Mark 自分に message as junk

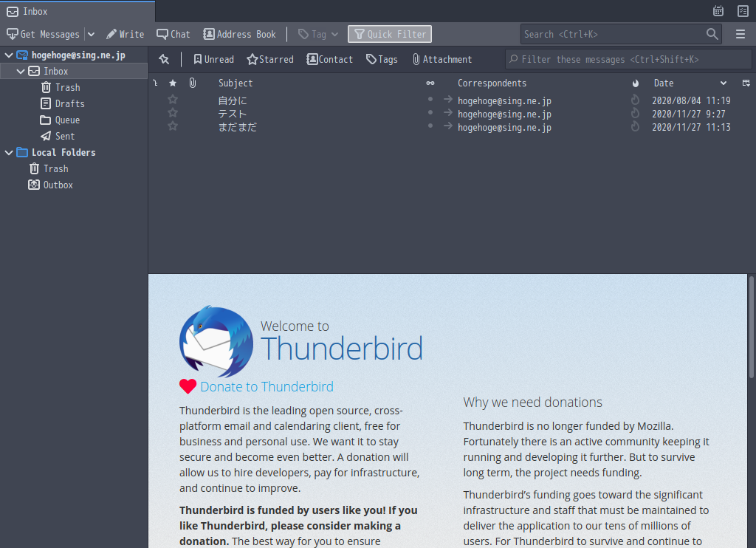(635, 100)
